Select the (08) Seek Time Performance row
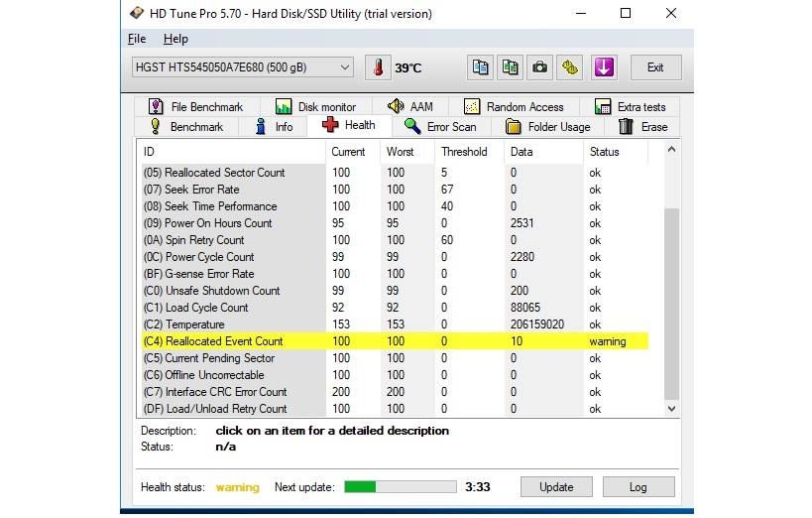The width and height of the screenshot is (812, 518). pos(394,206)
